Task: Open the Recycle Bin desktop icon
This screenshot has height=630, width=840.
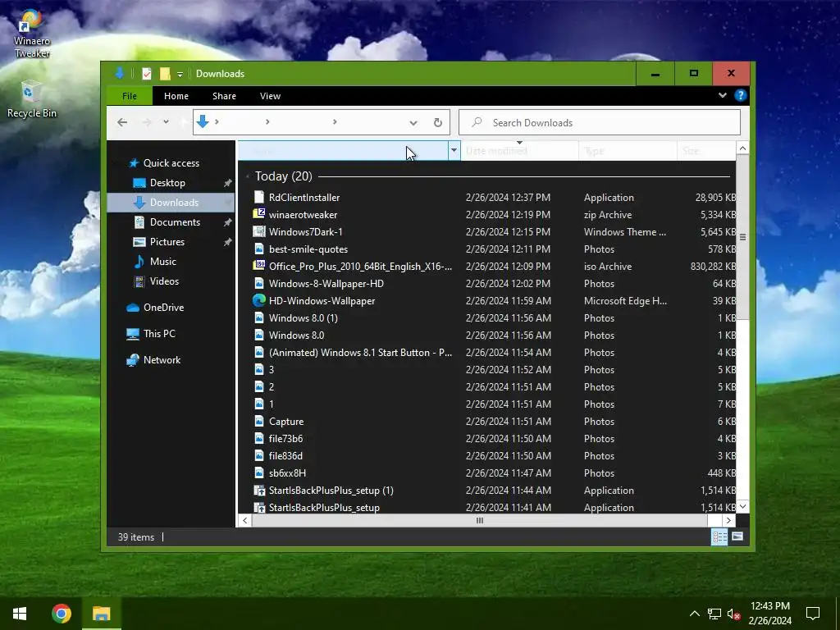Action: [x=32, y=98]
